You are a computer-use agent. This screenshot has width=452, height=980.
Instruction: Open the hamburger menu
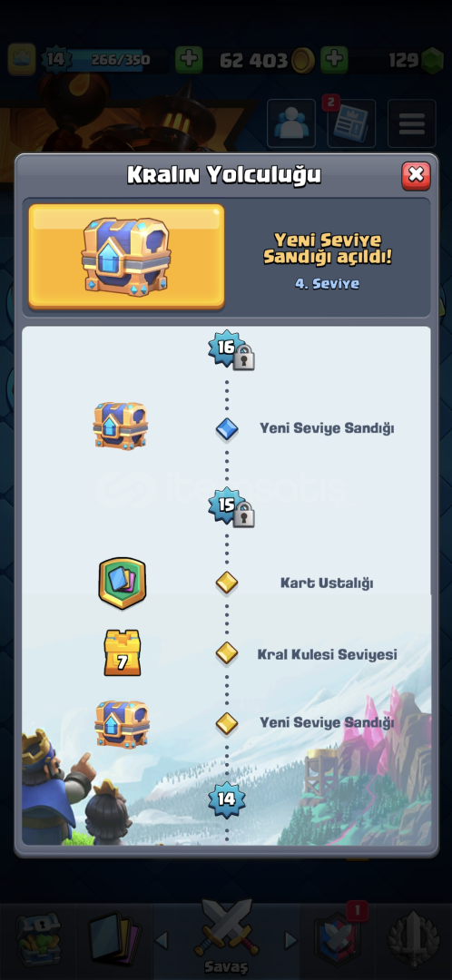[412, 123]
